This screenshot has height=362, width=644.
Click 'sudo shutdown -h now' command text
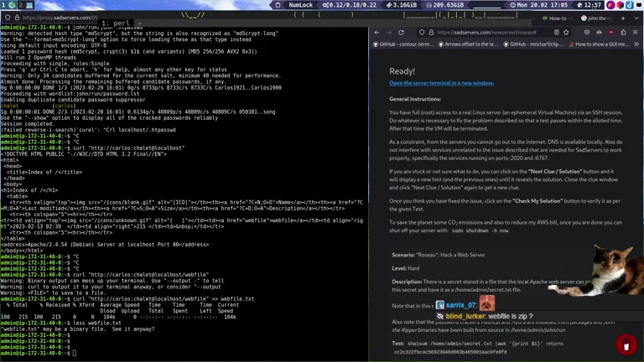480,230
